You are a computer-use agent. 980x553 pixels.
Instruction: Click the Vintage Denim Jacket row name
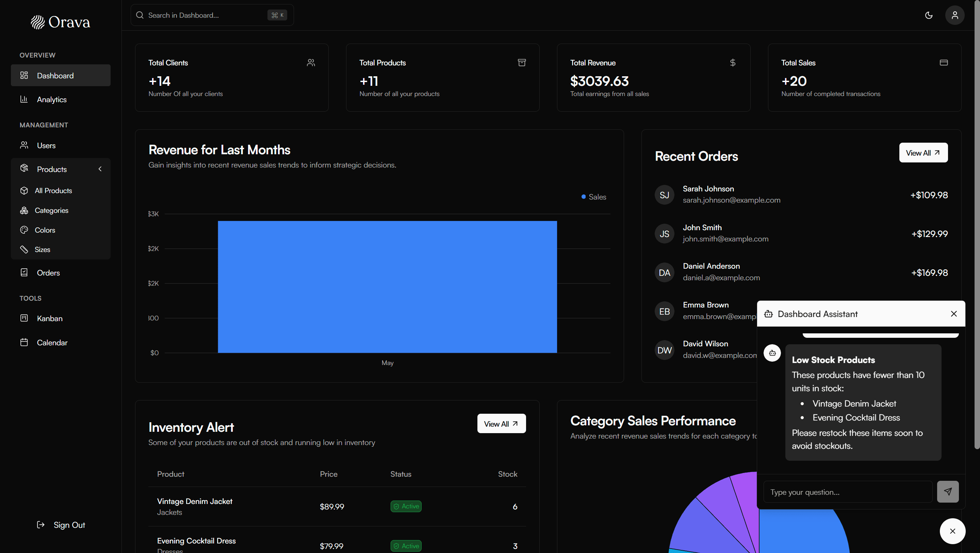[x=194, y=501]
